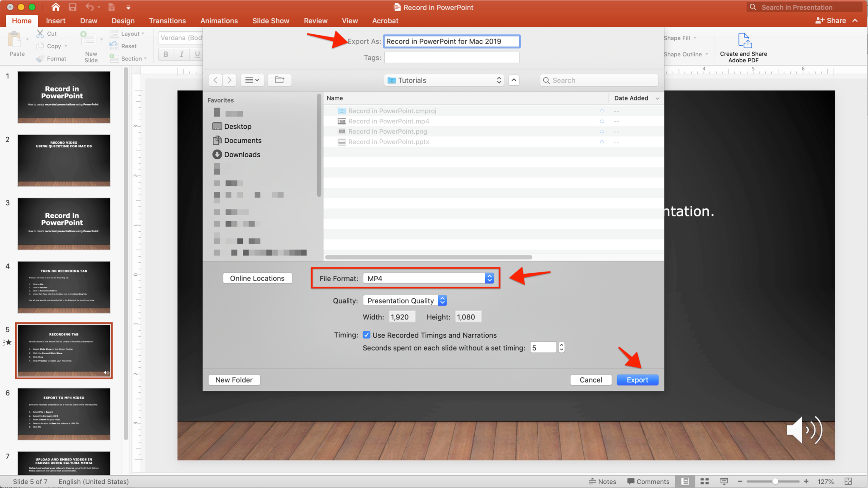
Task: Open the Animations ribbon tab
Action: coord(219,21)
